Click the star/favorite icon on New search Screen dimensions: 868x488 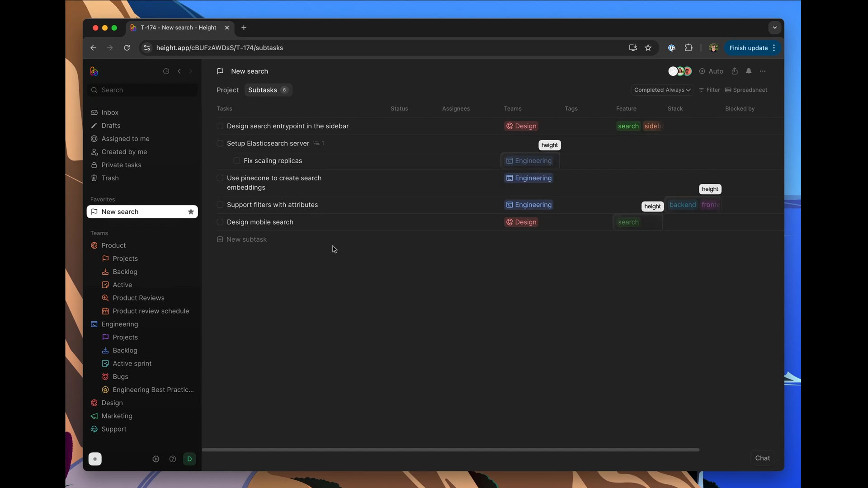[191, 211]
